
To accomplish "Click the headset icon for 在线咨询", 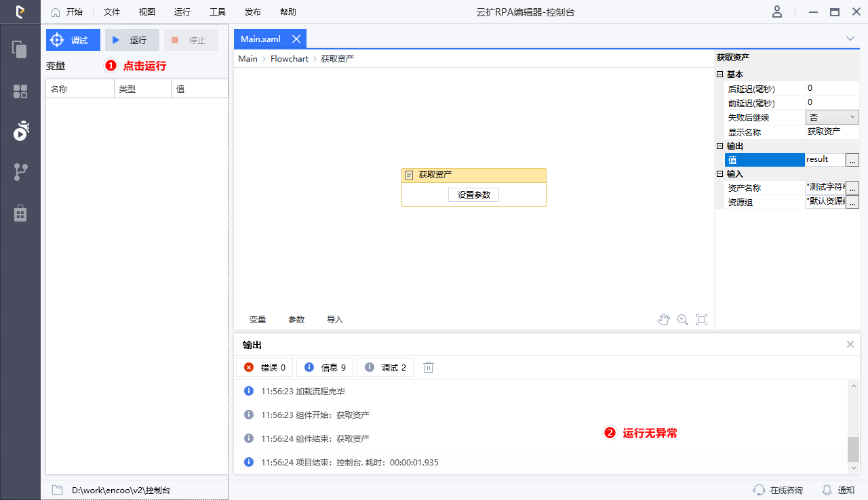I will 759,489.
